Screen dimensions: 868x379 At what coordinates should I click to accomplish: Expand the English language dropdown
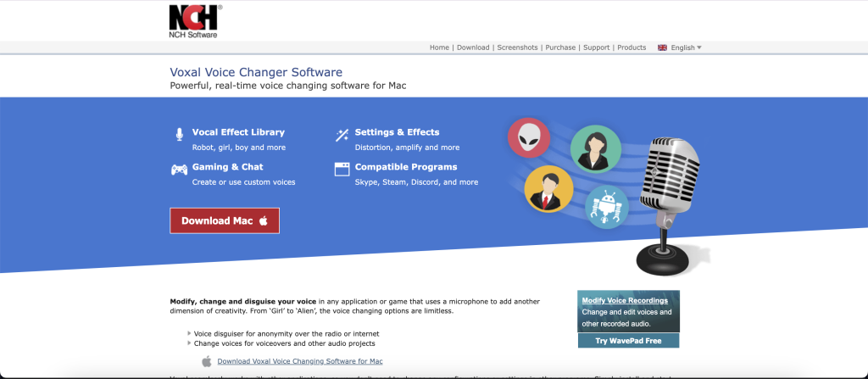(x=686, y=47)
